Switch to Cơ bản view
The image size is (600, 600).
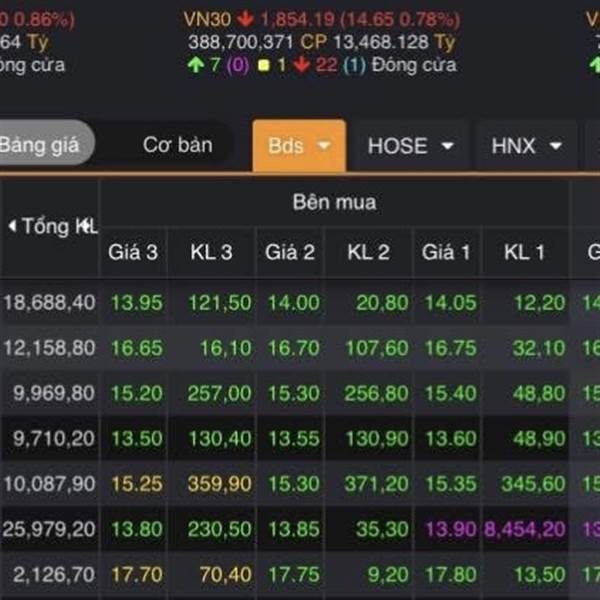tap(177, 145)
